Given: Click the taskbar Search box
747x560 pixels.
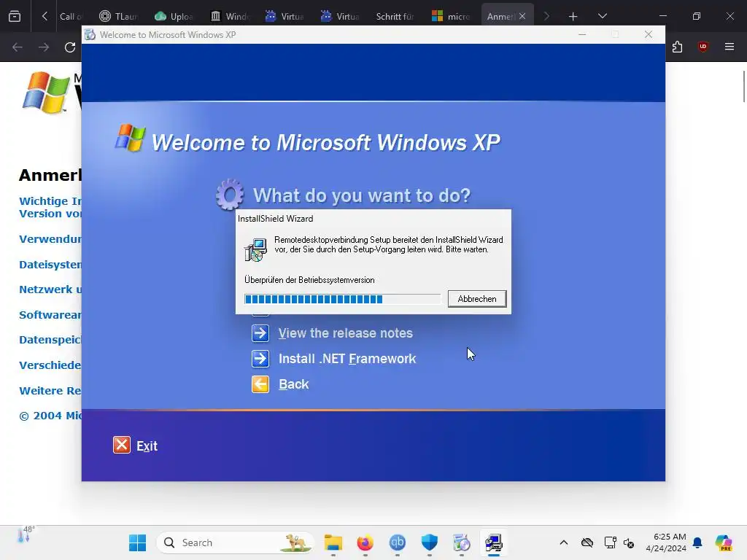Looking at the screenshot, I should pos(236,542).
